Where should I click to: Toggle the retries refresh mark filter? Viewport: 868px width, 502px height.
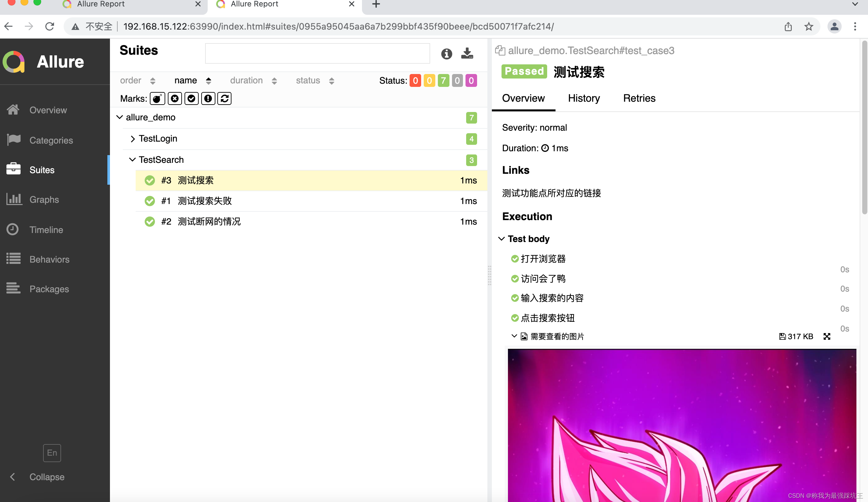(x=224, y=98)
